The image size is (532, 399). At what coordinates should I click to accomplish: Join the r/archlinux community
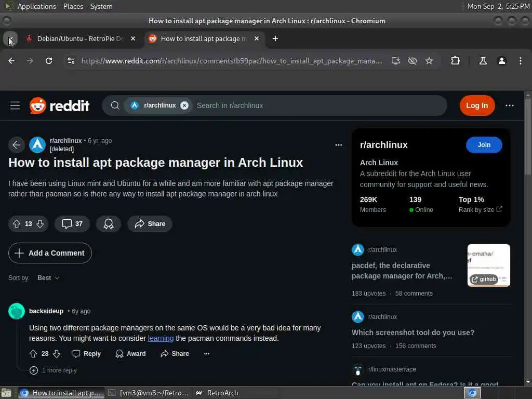484,145
